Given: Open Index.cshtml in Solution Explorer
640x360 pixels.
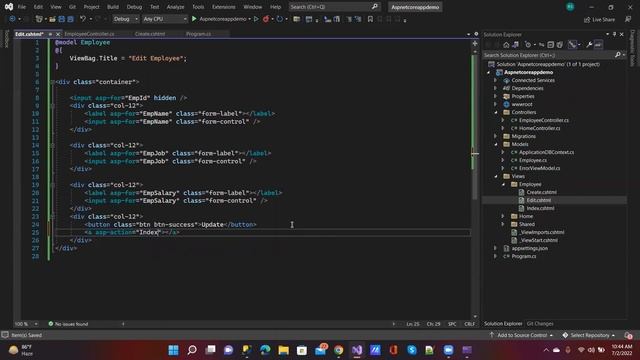Looking at the screenshot, I should (540, 208).
